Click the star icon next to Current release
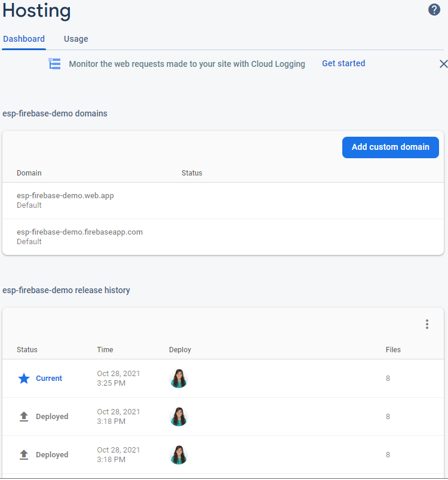Screen dimensions: 448x480 24,378
